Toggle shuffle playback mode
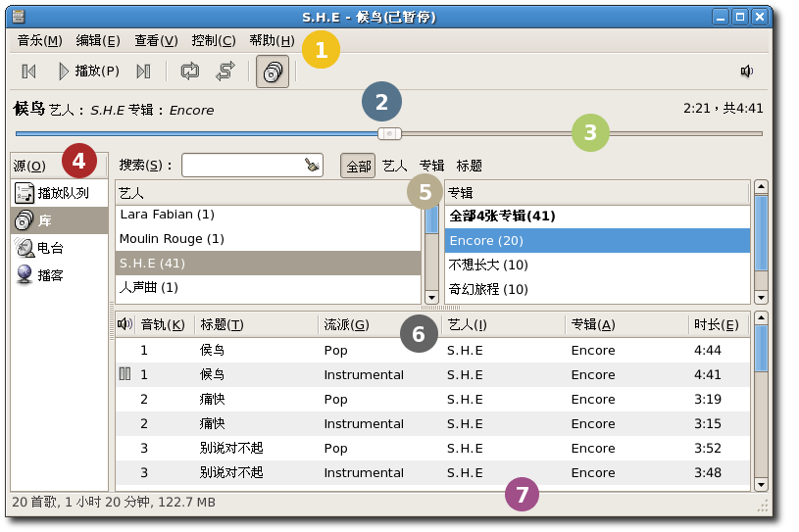This screenshot has height=532, width=799. pos(225,71)
